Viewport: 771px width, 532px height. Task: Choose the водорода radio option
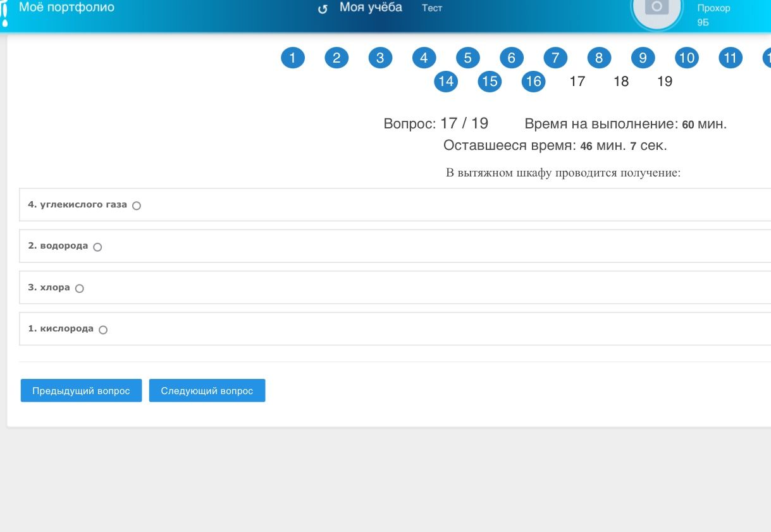[x=97, y=247]
